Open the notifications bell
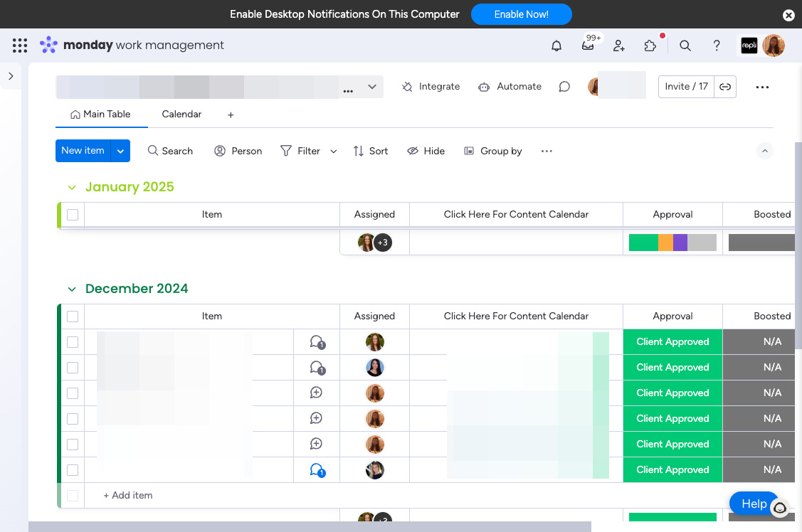Viewport: 802px width, 532px height. tap(556, 46)
